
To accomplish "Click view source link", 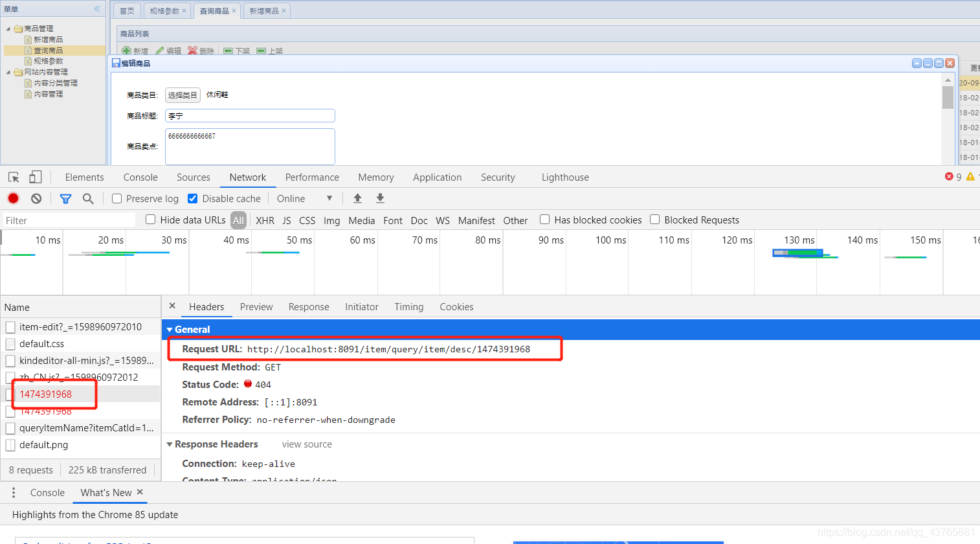I will point(307,444).
